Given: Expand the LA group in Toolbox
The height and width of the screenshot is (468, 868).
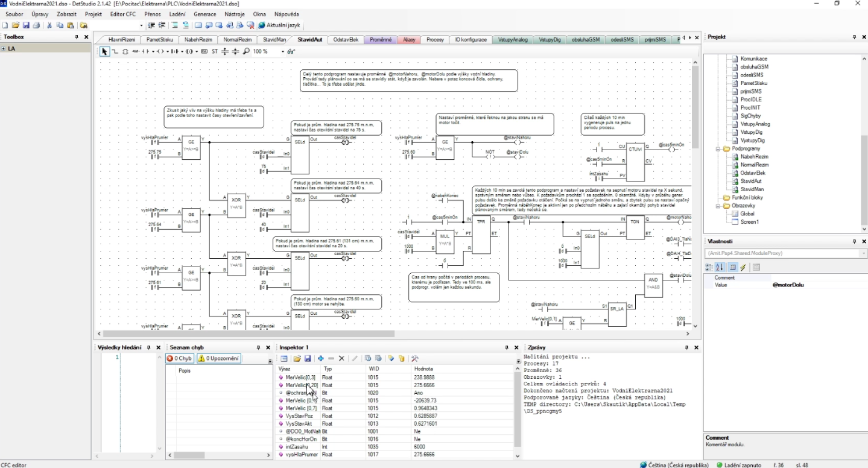Looking at the screenshot, I should pos(4,48).
